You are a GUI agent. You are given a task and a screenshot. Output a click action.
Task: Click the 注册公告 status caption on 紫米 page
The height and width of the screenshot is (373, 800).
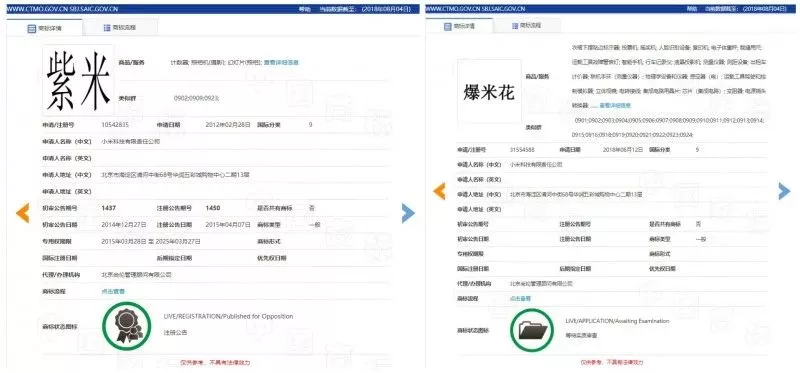pyautogui.click(x=175, y=333)
